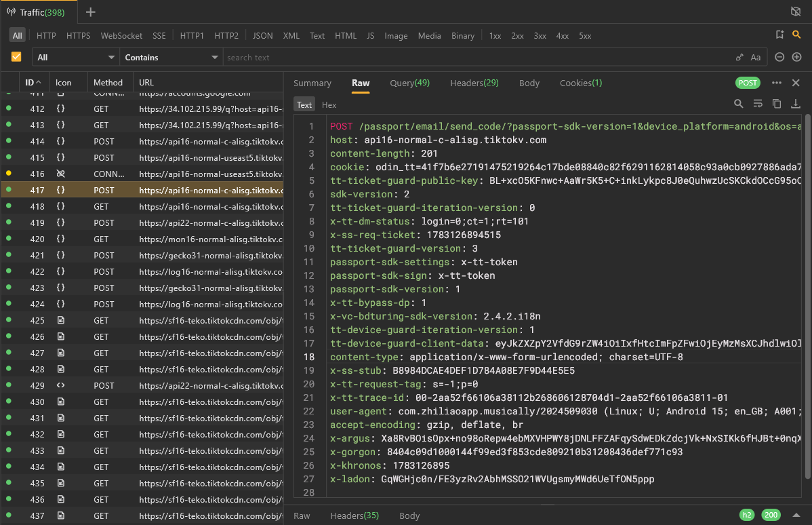
Task: Click the 200 status badge
Action: [x=771, y=515]
